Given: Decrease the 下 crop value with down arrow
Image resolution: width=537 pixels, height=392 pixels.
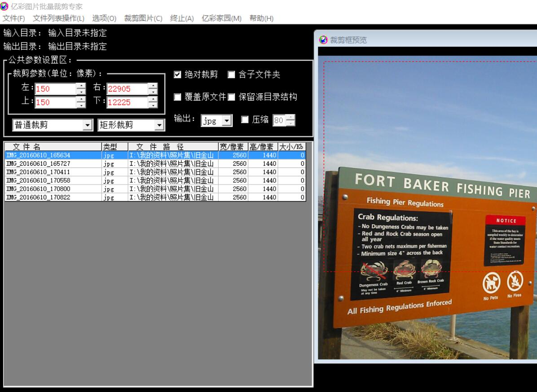Looking at the screenshot, I should click(153, 105).
